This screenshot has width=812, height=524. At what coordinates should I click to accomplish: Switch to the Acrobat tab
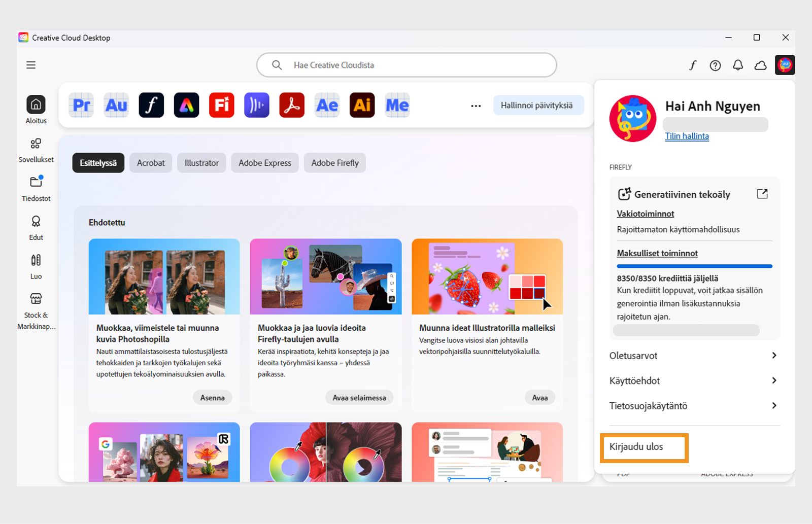pyautogui.click(x=151, y=163)
